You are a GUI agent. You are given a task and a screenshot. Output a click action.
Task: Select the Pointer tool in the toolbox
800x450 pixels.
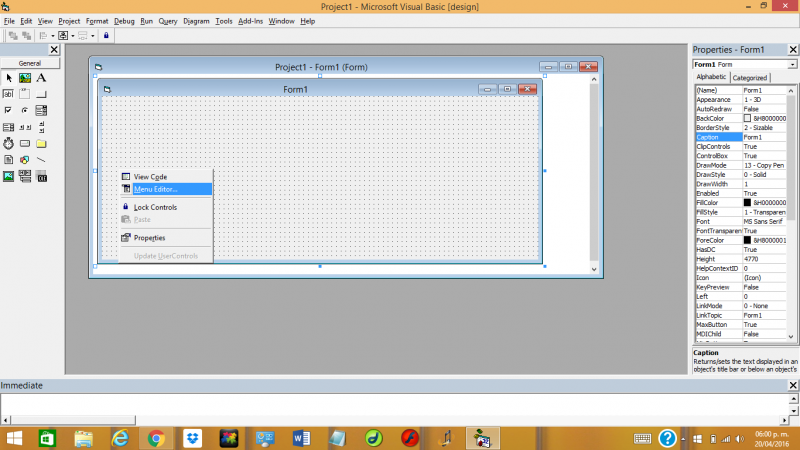[9, 78]
